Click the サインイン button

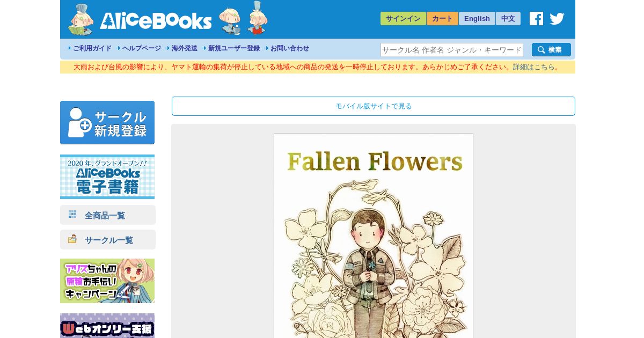(403, 19)
